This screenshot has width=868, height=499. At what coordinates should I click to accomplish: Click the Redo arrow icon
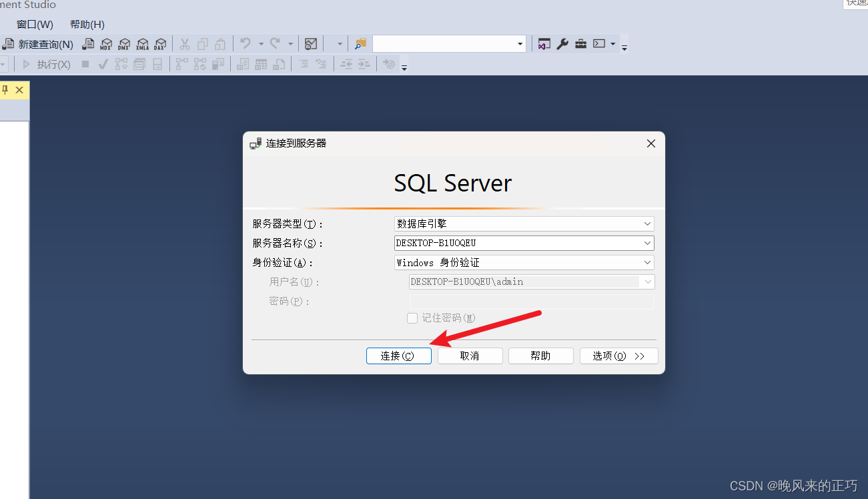275,44
